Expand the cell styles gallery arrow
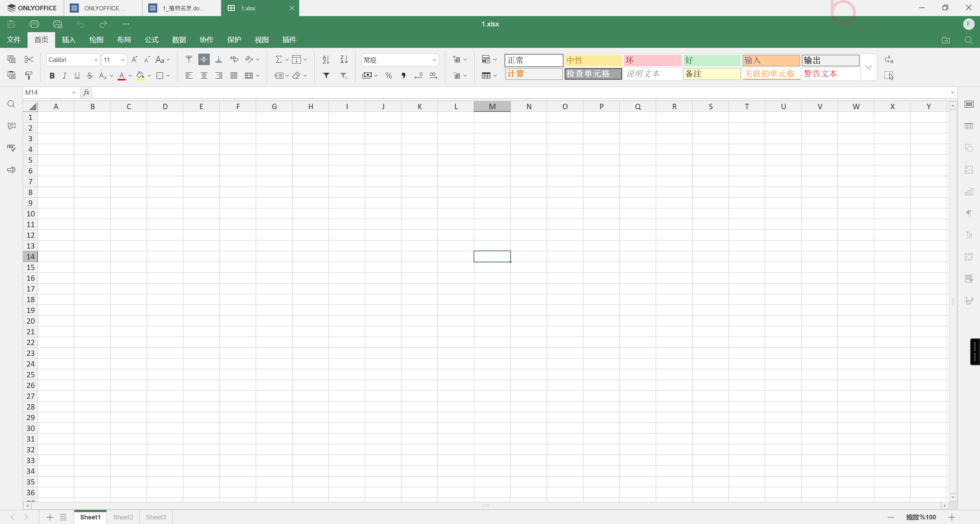The height and width of the screenshot is (524, 980). (869, 67)
